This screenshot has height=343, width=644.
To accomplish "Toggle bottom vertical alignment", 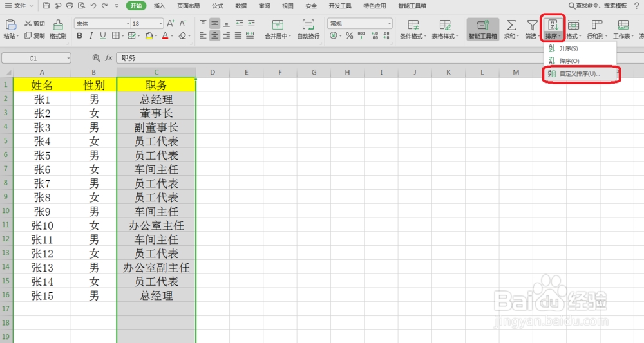I will point(226,23).
